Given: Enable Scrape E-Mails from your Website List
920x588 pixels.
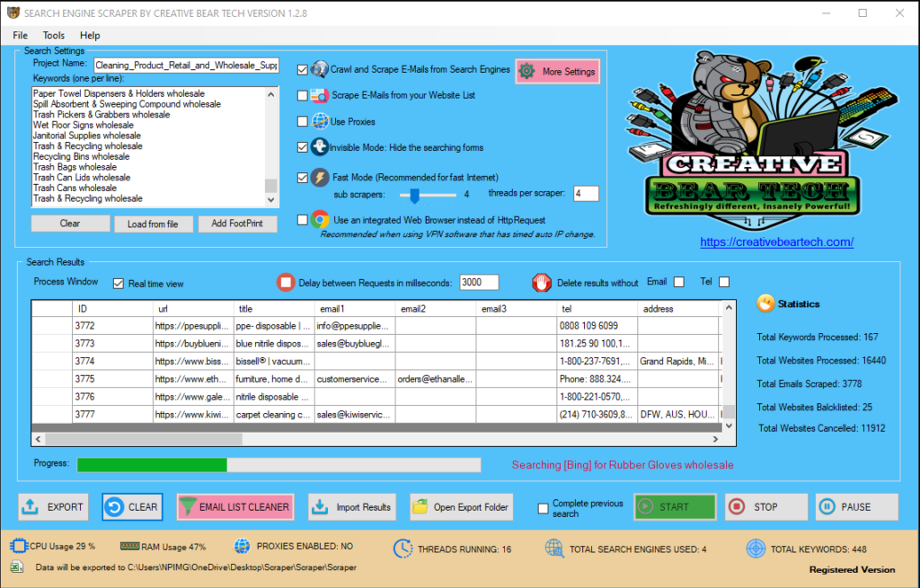Looking at the screenshot, I should coord(303,95).
